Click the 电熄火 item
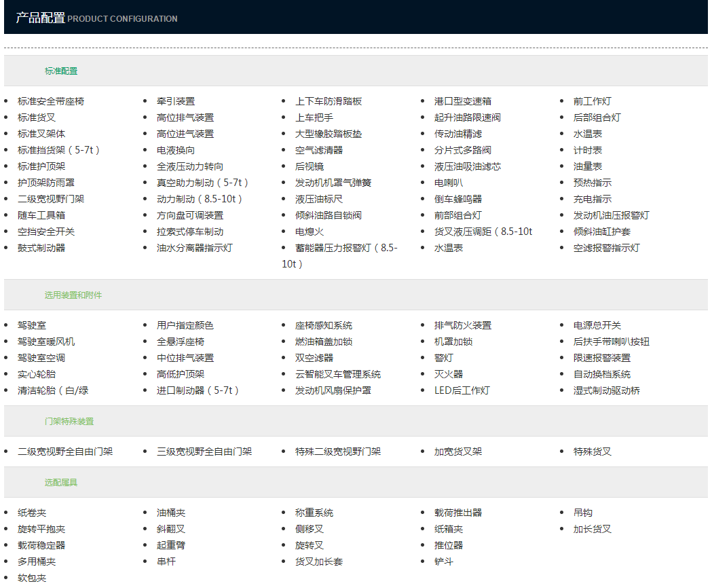Image resolution: width=712 pixels, height=588 pixels. (x=310, y=232)
